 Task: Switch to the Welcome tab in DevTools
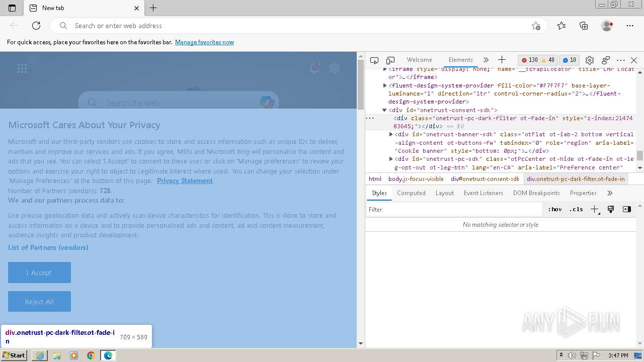pos(419,60)
